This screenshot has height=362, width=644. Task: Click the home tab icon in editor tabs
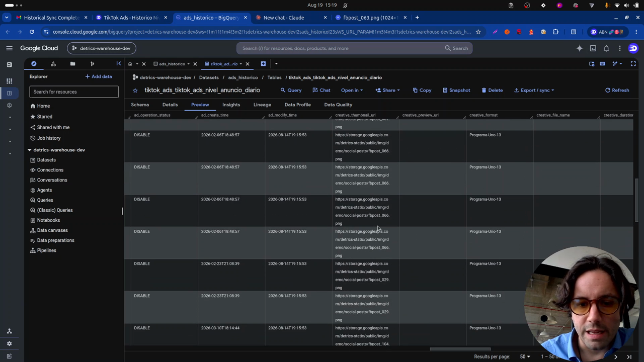tap(130, 64)
